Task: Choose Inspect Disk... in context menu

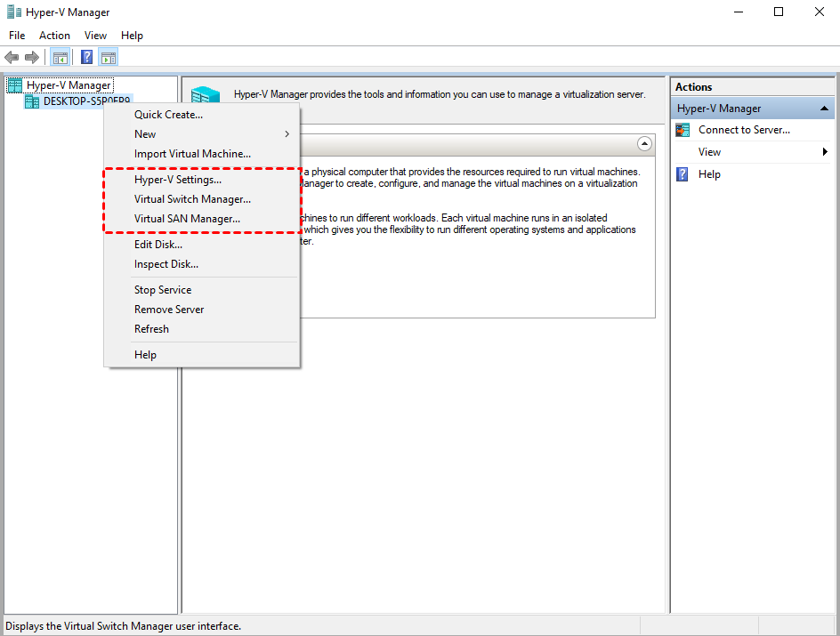Action: tap(202, 264)
